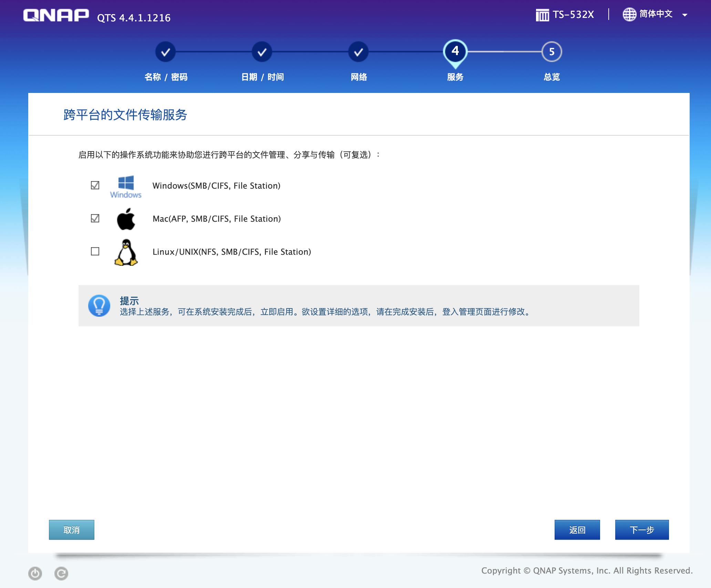Go to the 网络 step
Viewport: 711px width, 588px height.
coord(359,52)
